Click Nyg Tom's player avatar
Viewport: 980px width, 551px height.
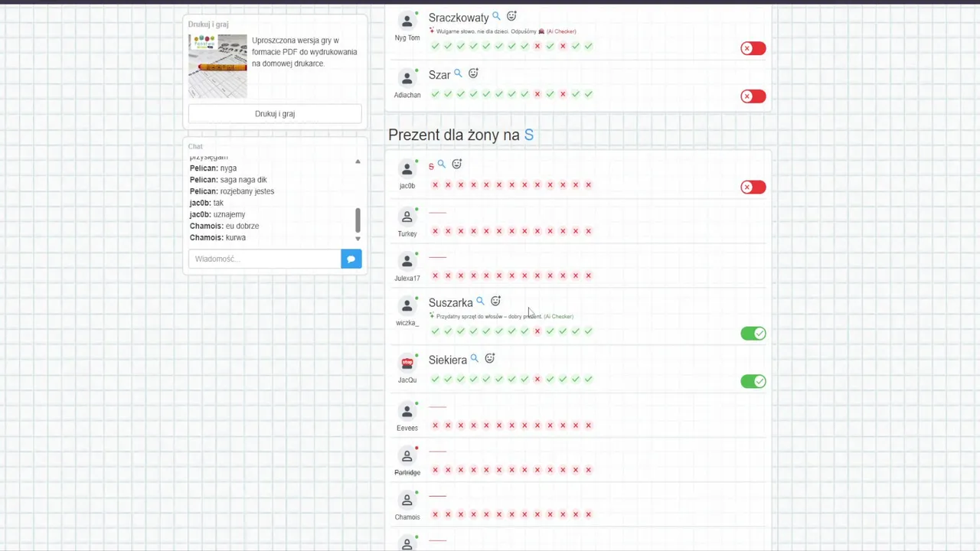pyautogui.click(x=407, y=21)
